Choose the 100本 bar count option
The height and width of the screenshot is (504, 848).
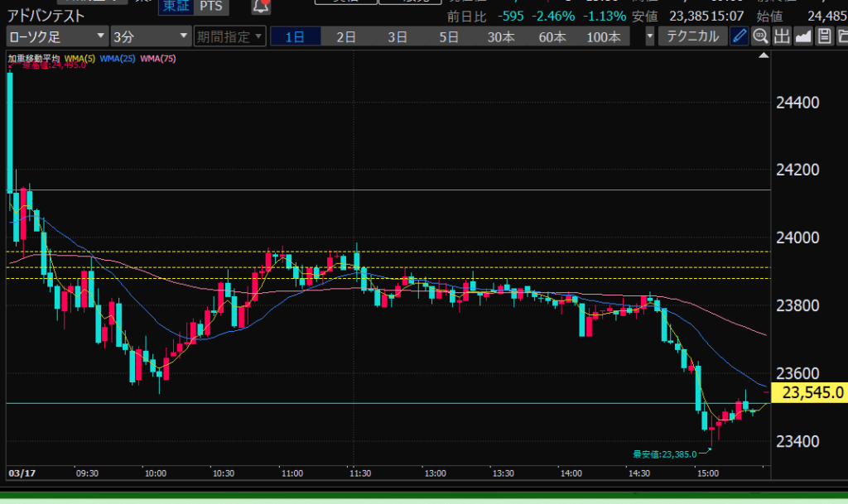[603, 36]
